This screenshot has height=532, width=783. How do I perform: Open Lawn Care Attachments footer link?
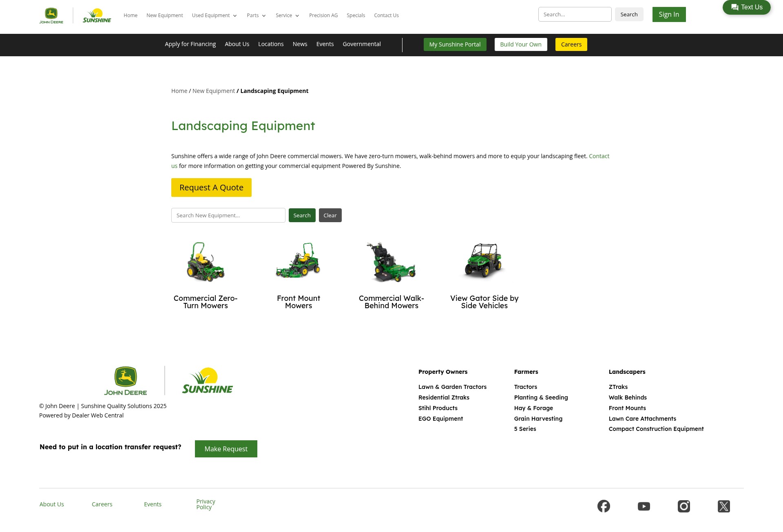click(642, 419)
